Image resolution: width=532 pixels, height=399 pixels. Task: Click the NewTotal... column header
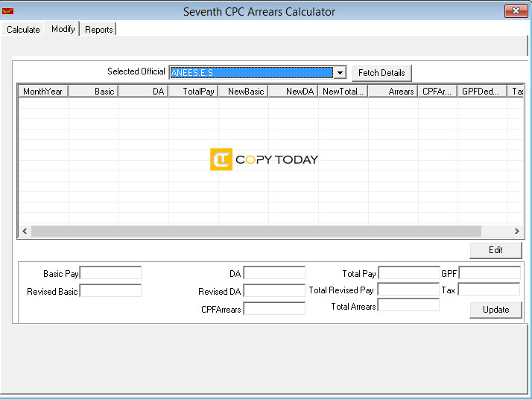pos(343,92)
